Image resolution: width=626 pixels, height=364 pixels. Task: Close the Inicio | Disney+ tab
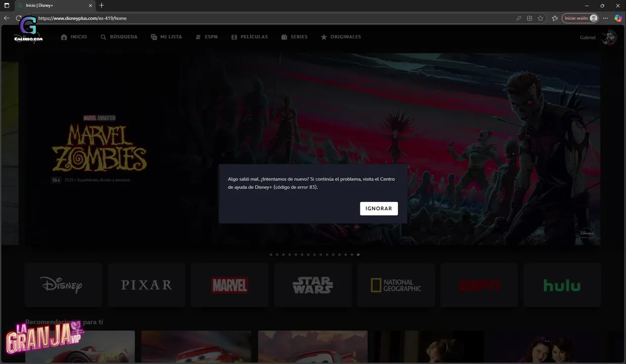pyautogui.click(x=91, y=5)
